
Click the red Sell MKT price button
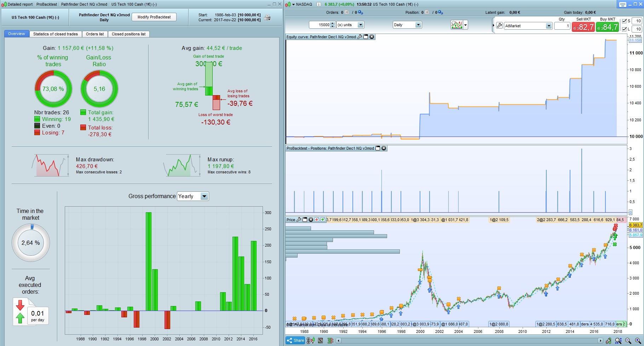coord(583,27)
